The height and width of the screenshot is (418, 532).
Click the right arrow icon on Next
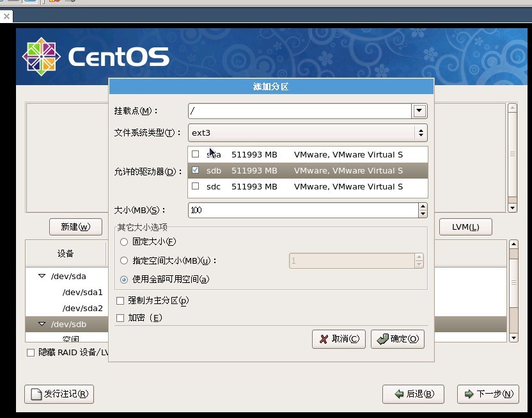[x=469, y=394]
